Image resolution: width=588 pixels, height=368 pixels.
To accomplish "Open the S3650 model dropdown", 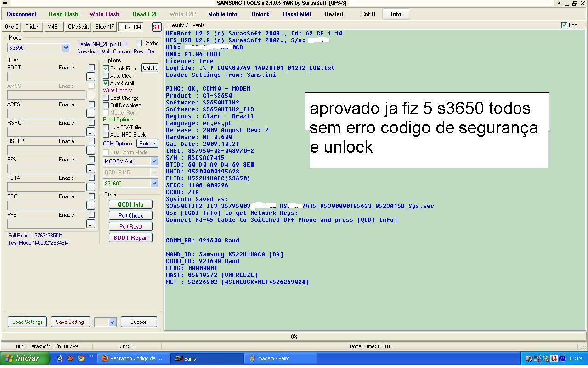I will click(66, 47).
